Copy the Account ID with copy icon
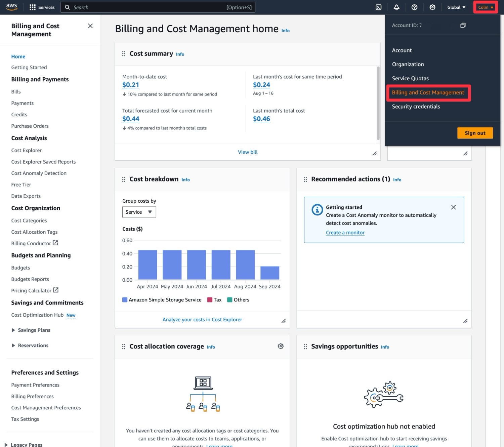Screen dimensions: 504x447 tap(463, 25)
